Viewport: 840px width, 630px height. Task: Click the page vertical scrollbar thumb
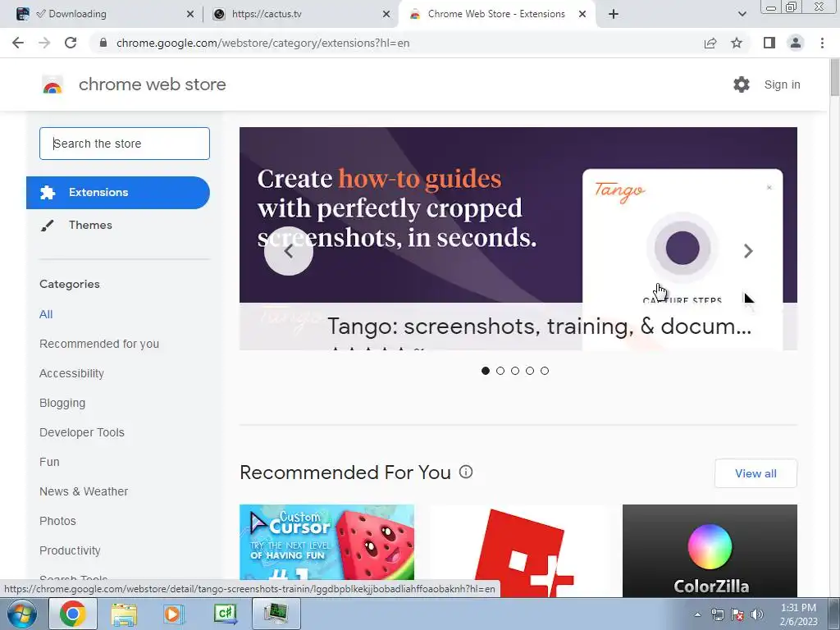(x=834, y=78)
